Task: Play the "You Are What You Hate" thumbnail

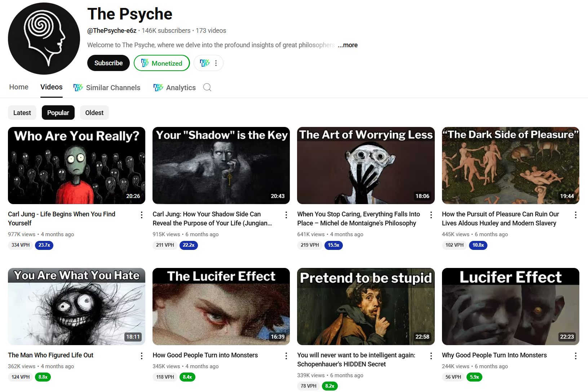Action: pos(76,307)
